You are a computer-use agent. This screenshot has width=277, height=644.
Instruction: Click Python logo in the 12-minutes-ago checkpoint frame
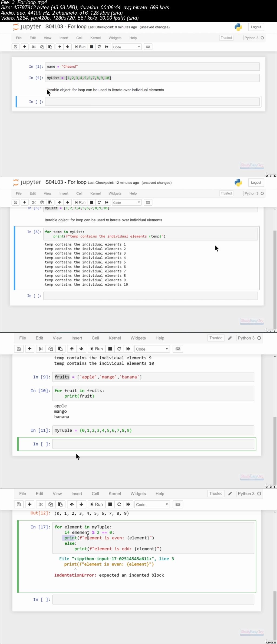[x=238, y=183]
